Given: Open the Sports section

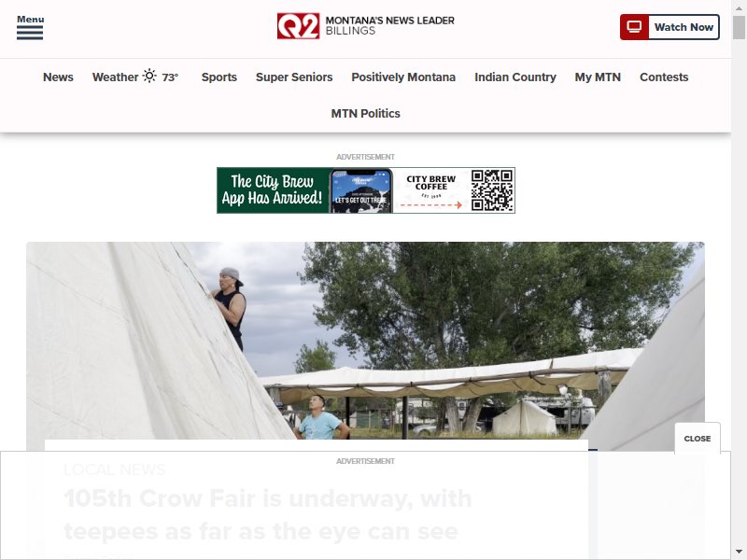Looking at the screenshot, I should (x=219, y=77).
